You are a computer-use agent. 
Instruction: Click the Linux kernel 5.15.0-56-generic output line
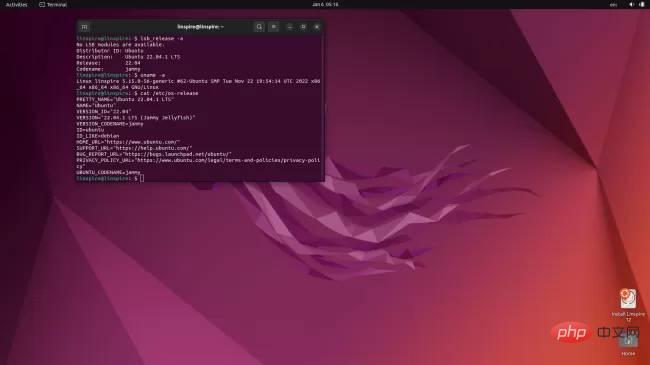[x=198, y=84]
